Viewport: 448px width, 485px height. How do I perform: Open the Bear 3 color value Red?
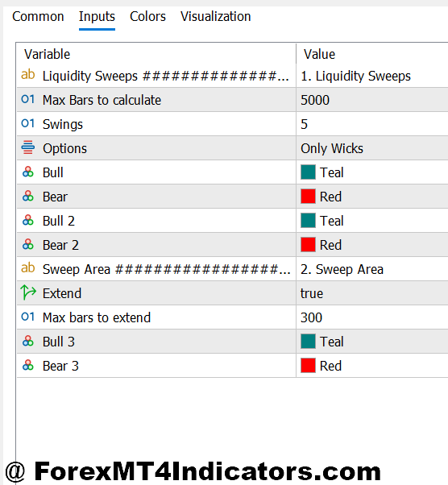[372, 366]
